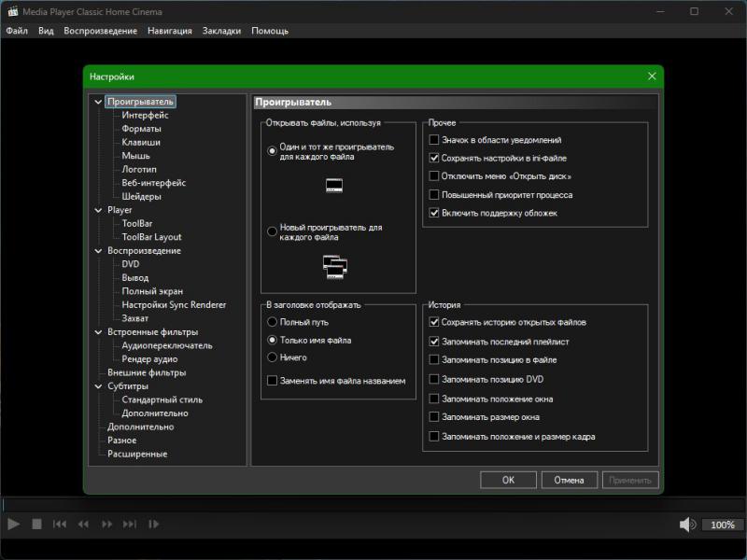The image size is (747, 560).
Task: Mute audio with the speaker icon
Action: (x=687, y=525)
